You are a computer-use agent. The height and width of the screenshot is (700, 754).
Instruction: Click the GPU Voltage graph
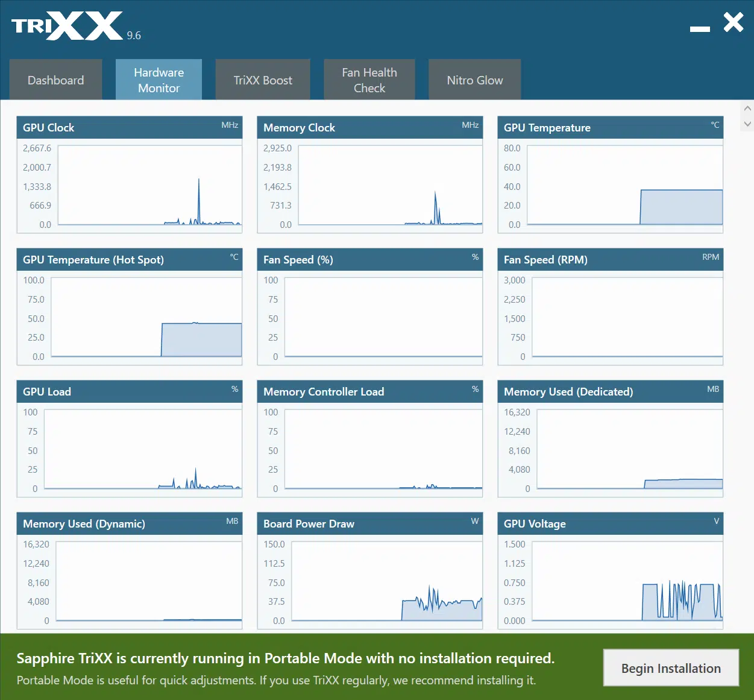[x=627, y=581]
